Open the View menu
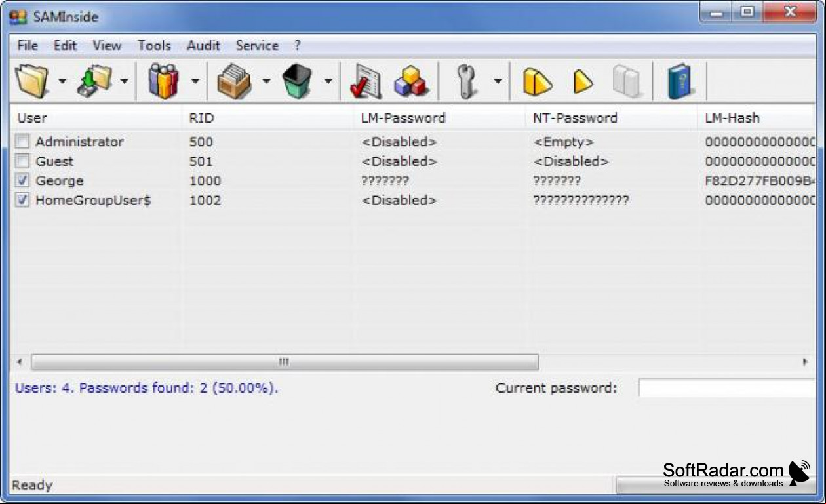Screen dimensions: 826x504 point(107,46)
